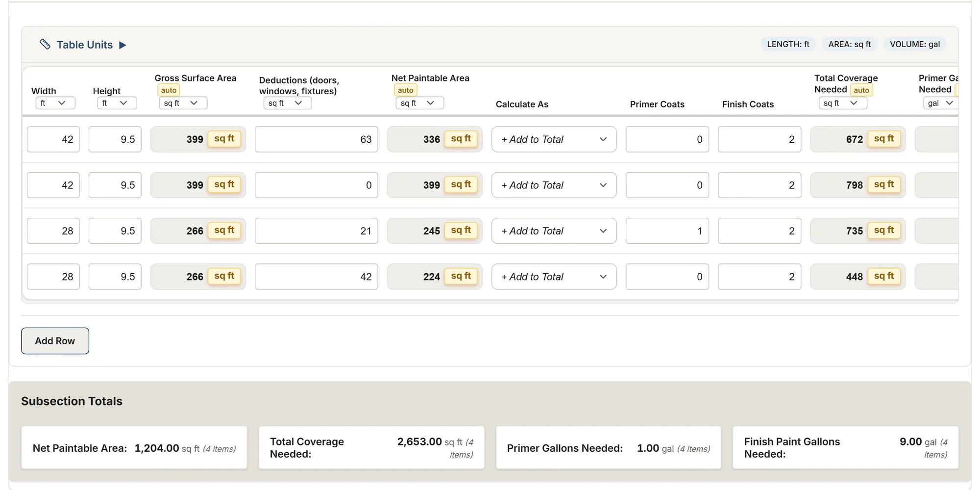Screen dimensions: 980x490
Task: Click fourth row Finish Coats field
Action: point(759,277)
